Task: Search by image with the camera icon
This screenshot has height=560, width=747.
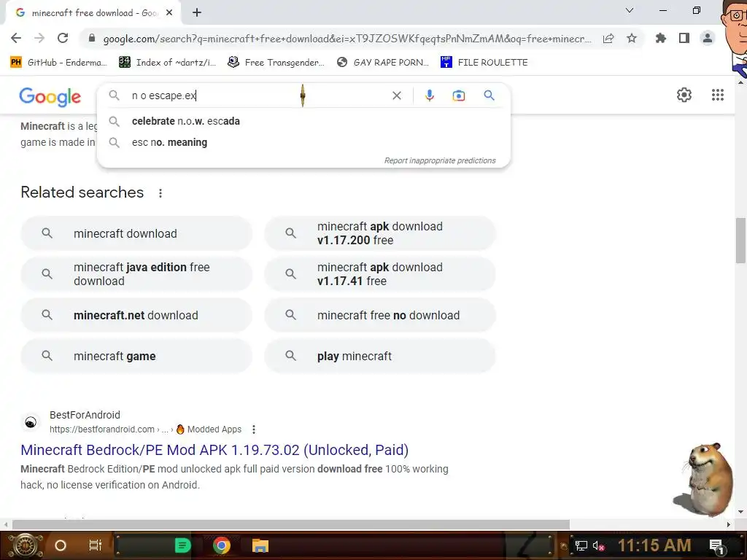Action: 458,96
